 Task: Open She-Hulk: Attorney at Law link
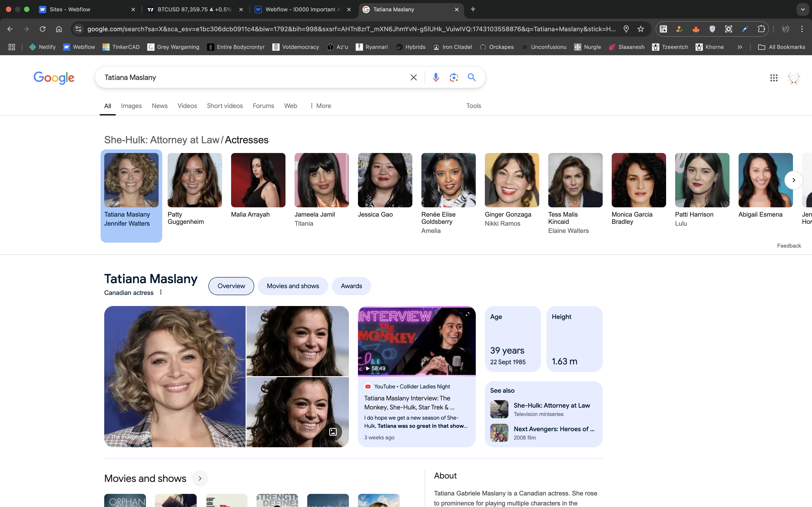click(x=551, y=405)
